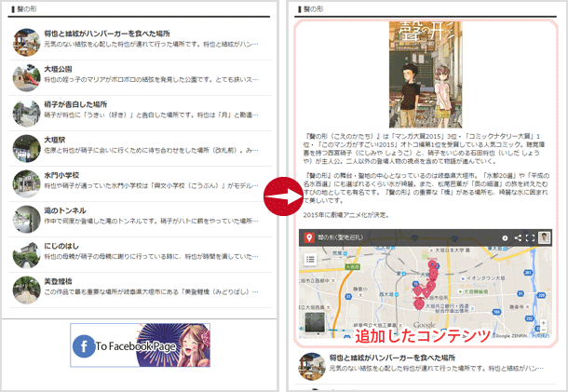This screenshot has width=568, height=392.
Task: Open the map owner's profile avatar
Action: click(x=544, y=237)
